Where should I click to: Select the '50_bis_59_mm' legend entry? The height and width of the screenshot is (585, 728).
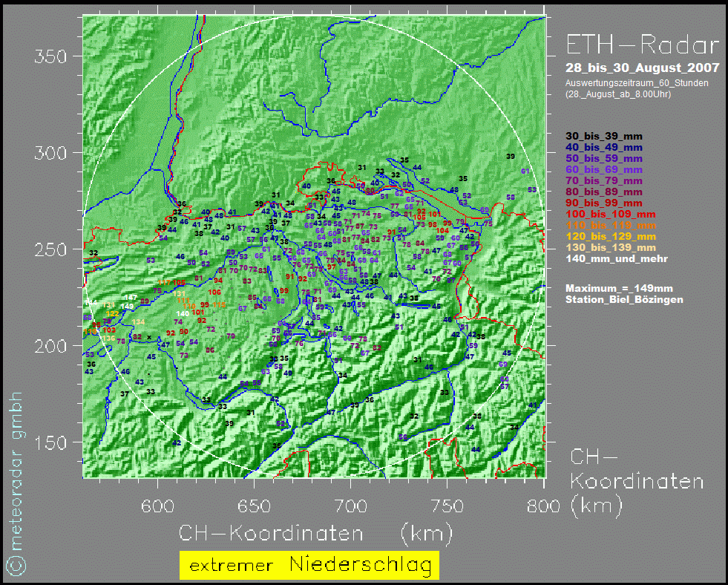point(604,159)
